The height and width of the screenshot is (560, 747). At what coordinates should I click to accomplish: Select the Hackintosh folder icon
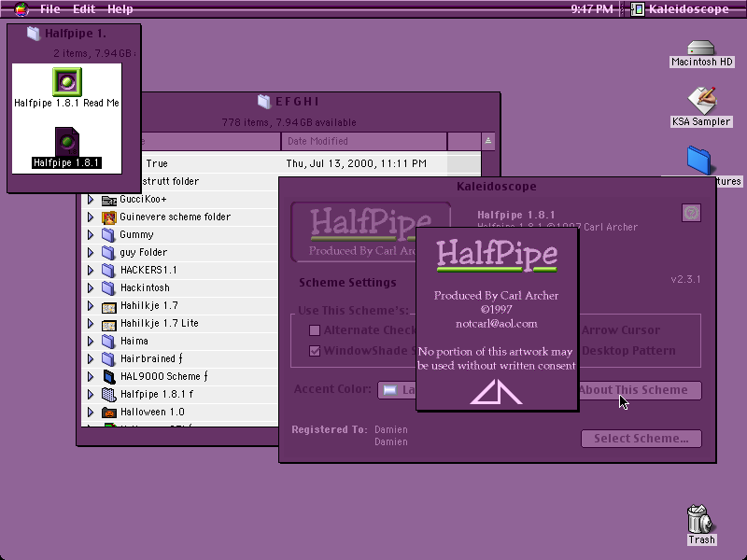109,288
